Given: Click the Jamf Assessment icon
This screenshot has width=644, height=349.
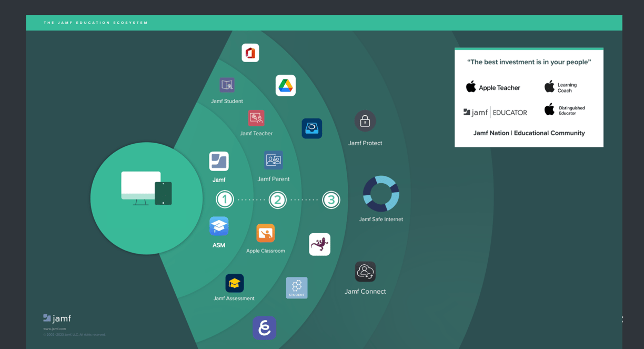Looking at the screenshot, I should pos(235,283).
